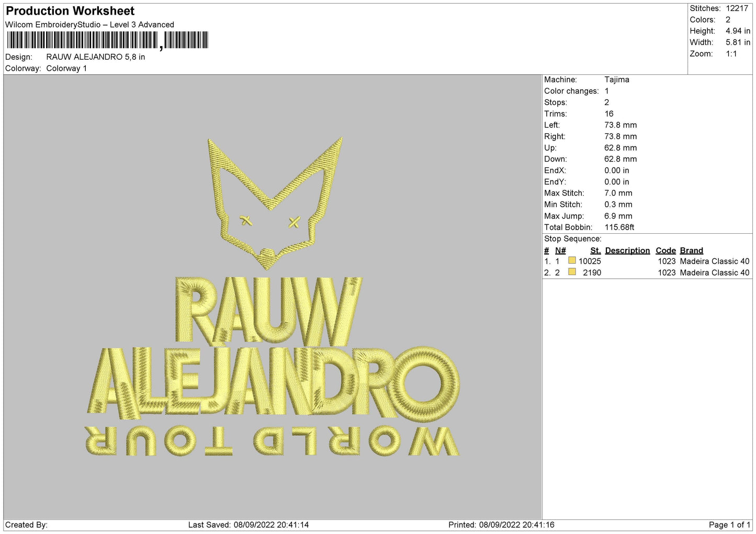Viewport: 756px width, 534px height.
Task: Click the 'Printed: 08/09/2022 20:41:16' footer text
Action: (501, 525)
